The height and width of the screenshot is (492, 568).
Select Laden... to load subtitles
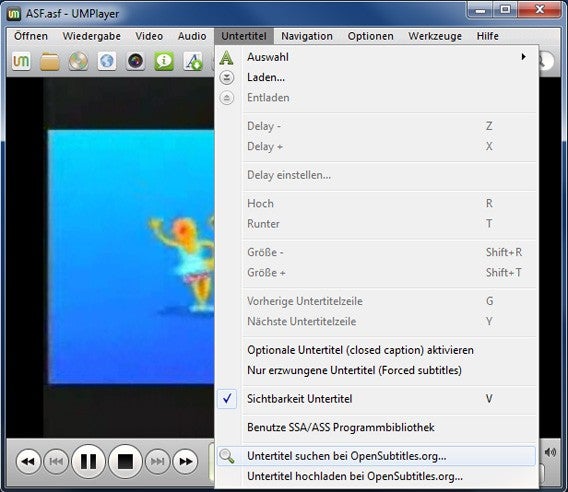(376, 78)
